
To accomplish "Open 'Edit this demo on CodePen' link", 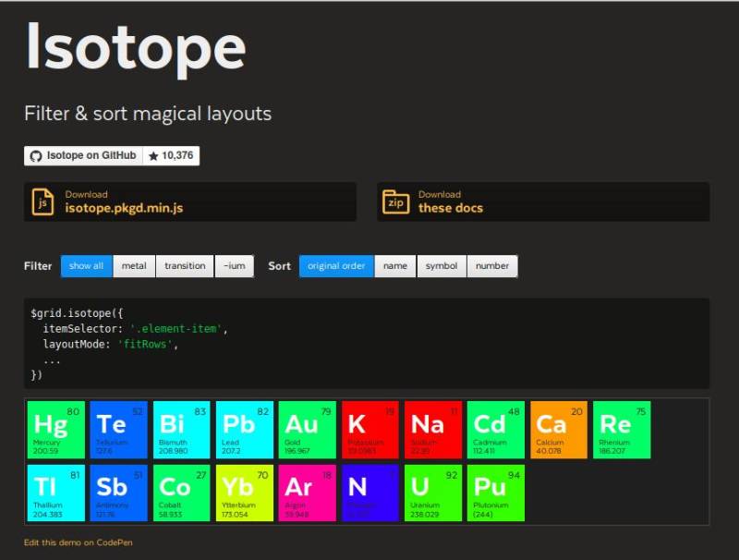I will click(79, 542).
